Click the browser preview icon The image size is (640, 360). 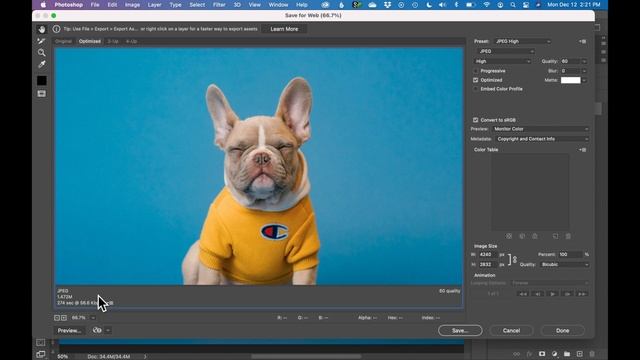pos(97,330)
